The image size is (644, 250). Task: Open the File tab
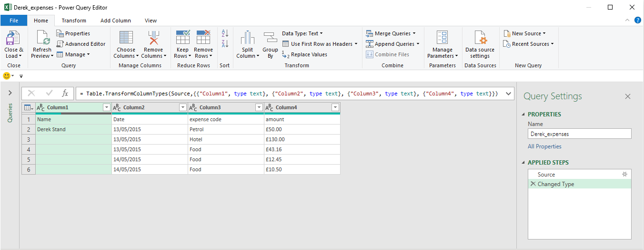click(14, 21)
